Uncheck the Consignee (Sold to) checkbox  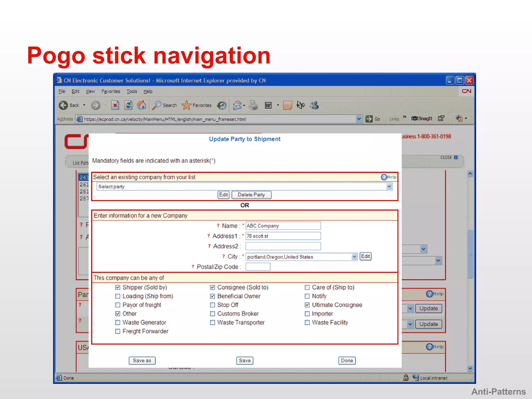(x=212, y=287)
